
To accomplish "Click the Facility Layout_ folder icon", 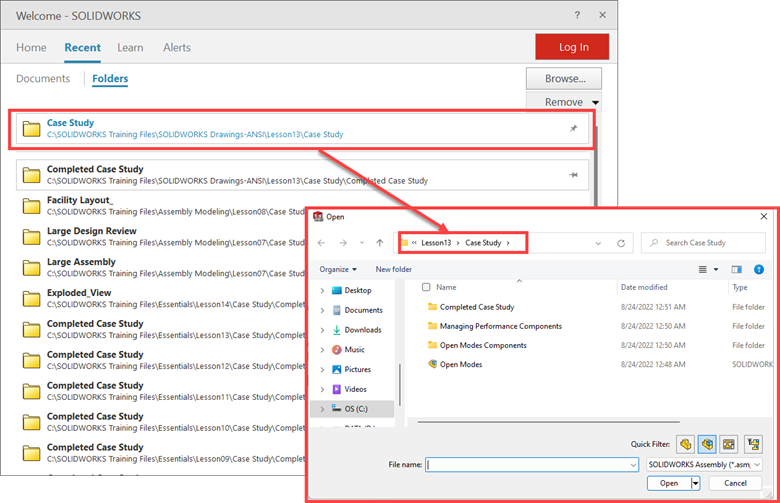I will [31, 205].
